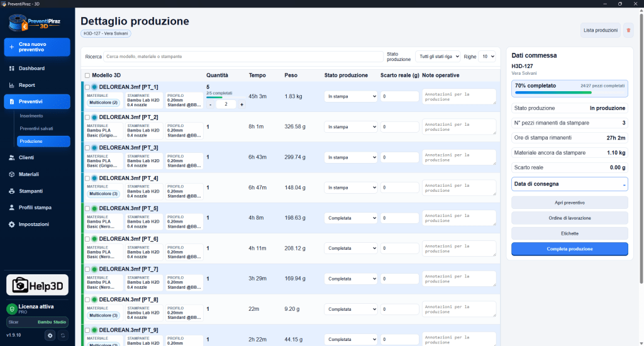Expand the Data di consegna field
644x346 pixels.
570,184
